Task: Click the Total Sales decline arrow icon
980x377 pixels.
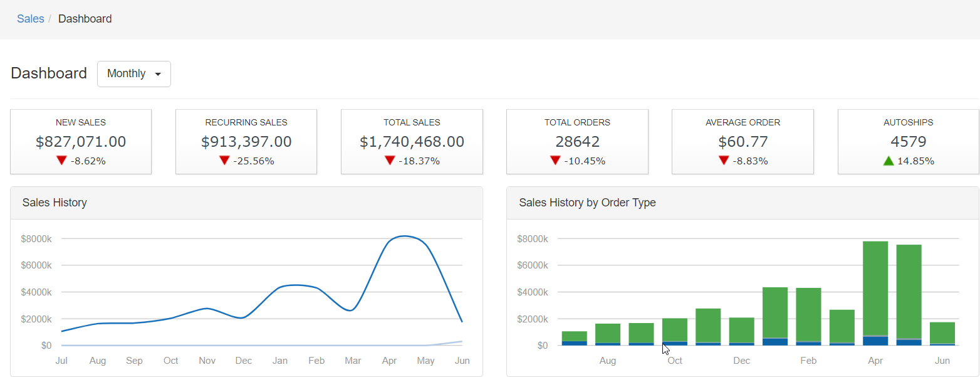Action: coord(390,161)
